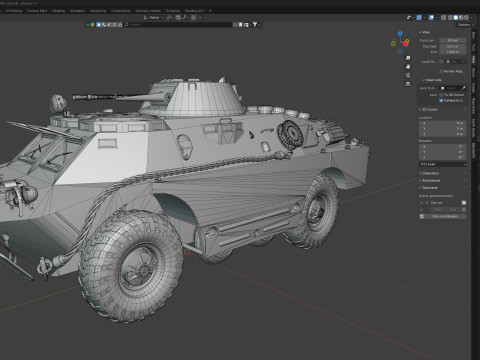Viewport: 480px width, 360px height.
Task: Toggle viewport gizmos visibility
Action: click(x=419, y=17)
